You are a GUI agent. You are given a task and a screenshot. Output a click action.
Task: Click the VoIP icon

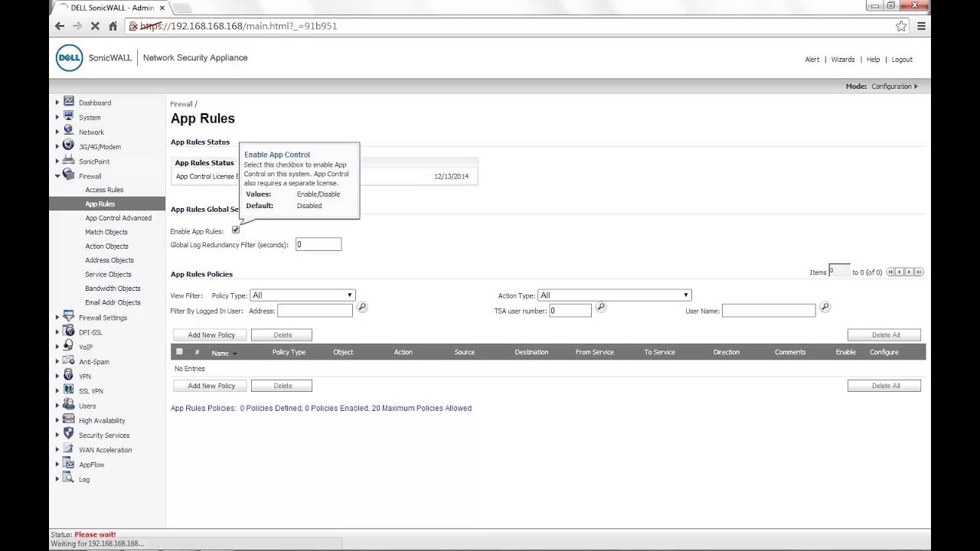pyautogui.click(x=69, y=346)
